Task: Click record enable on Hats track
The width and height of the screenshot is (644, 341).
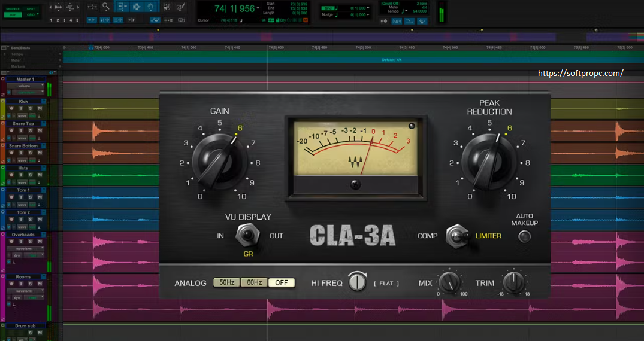Action: click(x=11, y=175)
